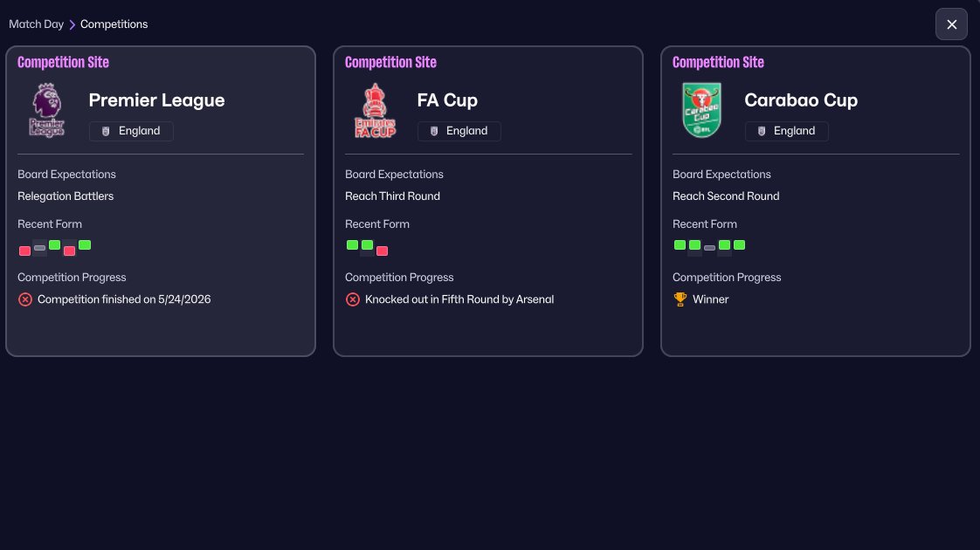Go back to Match Day breadcrumb
Screen dimensions: 980x550
pyautogui.click(x=37, y=24)
